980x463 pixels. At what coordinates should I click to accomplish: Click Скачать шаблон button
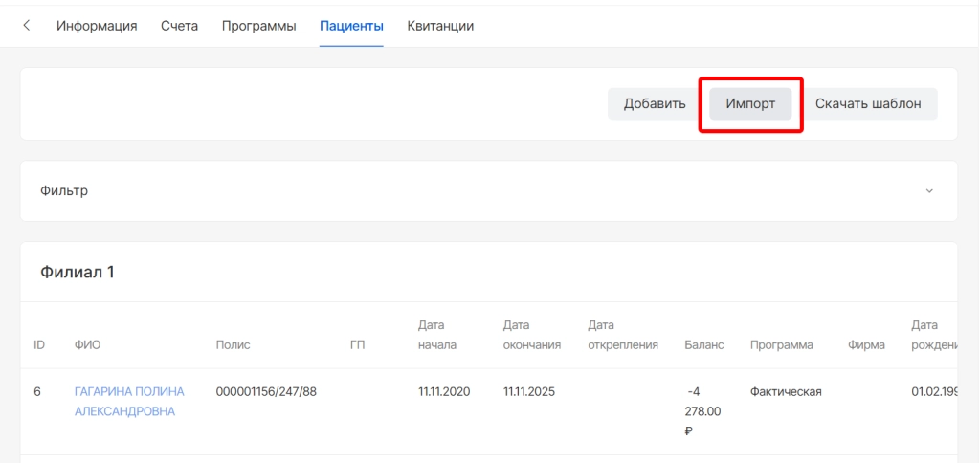868,104
